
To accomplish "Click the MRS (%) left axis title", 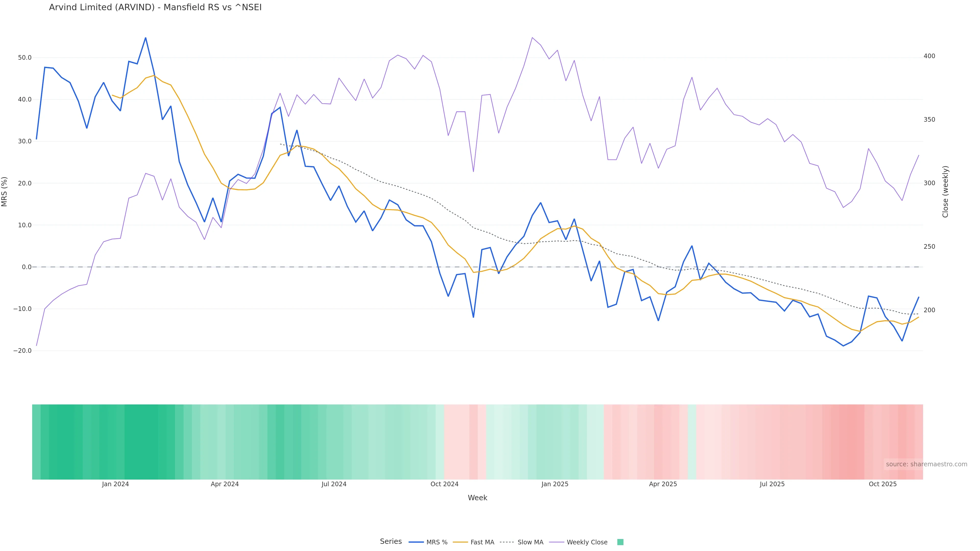I will pyautogui.click(x=5, y=192).
